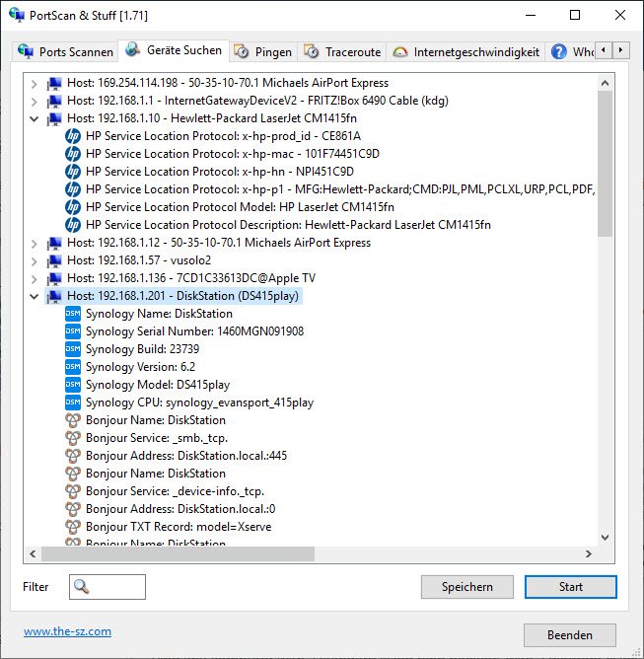
Task: Select Host: 192.168.1.12 AirPort Express row
Action: tap(219, 243)
